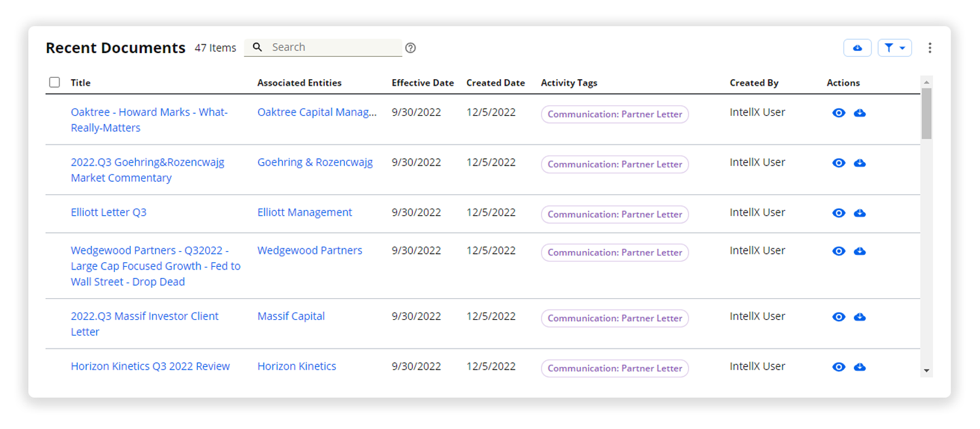Open Wedgewood Partners Large Cap Focused Growth link

(x=155, y=266)
